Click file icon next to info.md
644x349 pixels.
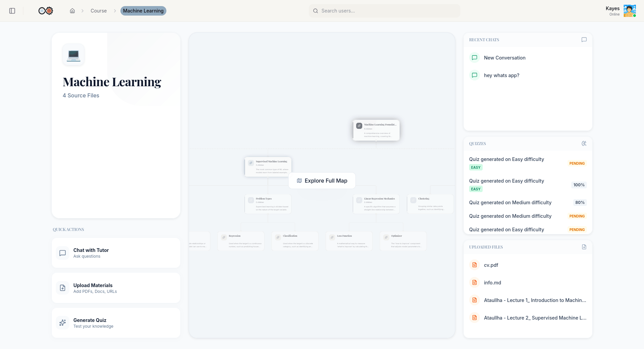coord(475,283)
